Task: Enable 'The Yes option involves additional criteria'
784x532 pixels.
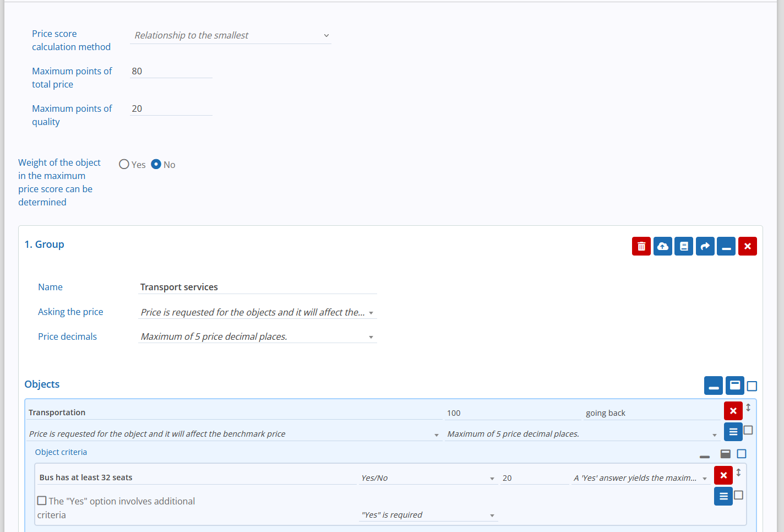Action: [x=42, y=501]
